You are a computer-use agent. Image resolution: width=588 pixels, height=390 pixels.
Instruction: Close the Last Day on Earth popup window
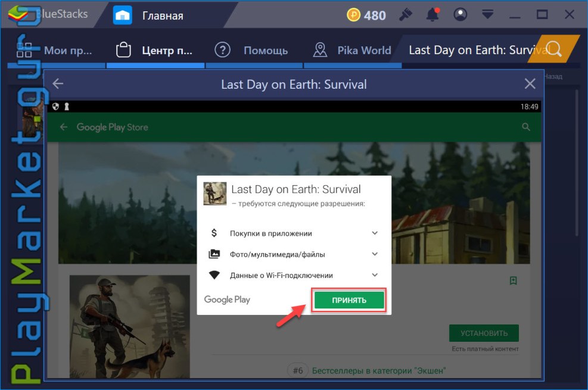530,84
